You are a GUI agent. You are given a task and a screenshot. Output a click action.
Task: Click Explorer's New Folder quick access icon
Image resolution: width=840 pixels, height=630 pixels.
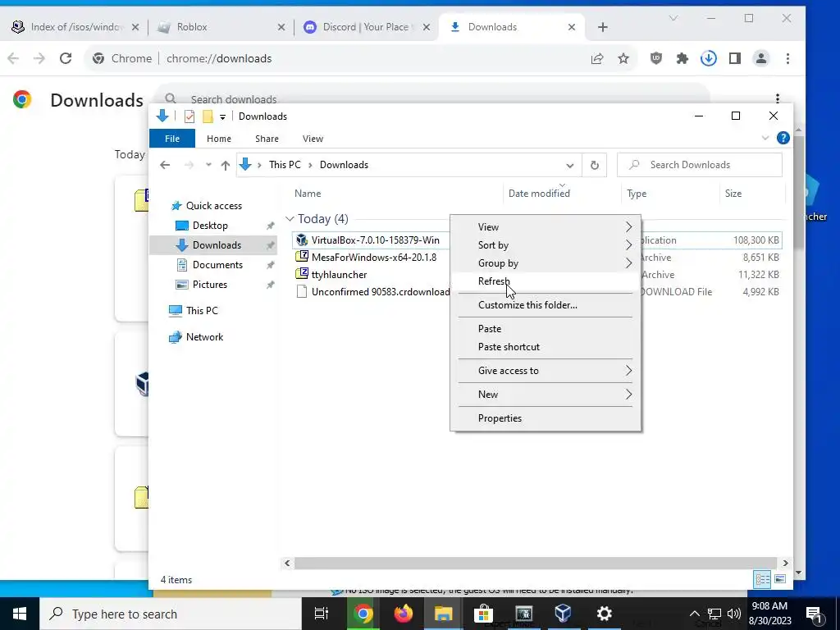pyautogui.click(x=208, y=116)
